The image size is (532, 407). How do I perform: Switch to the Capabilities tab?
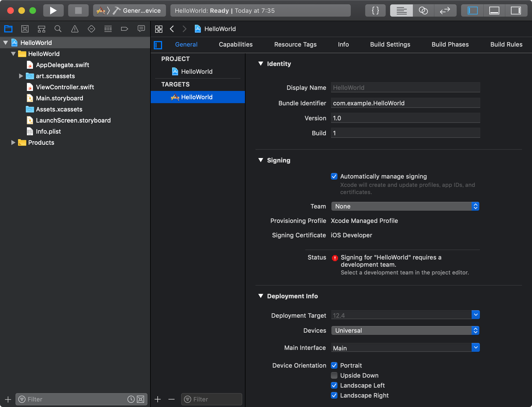click(x=236, y=44)
